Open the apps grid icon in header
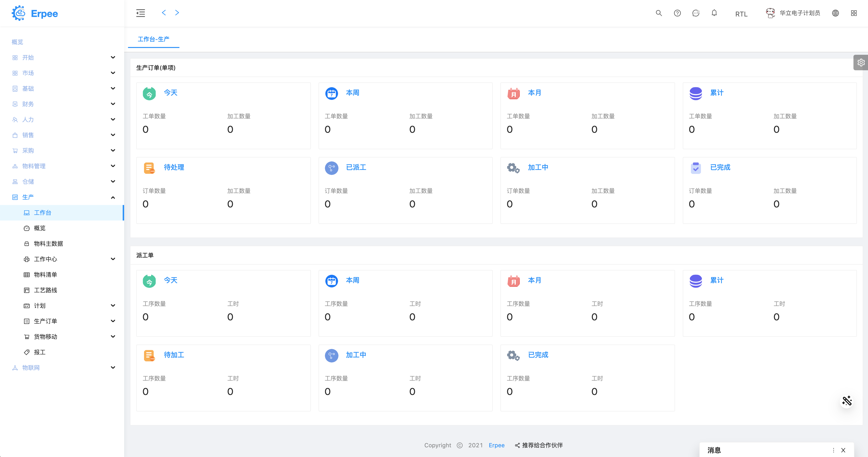Image resolution: width=868 pixels, height=457 pixels. click(x=854, y=13)
